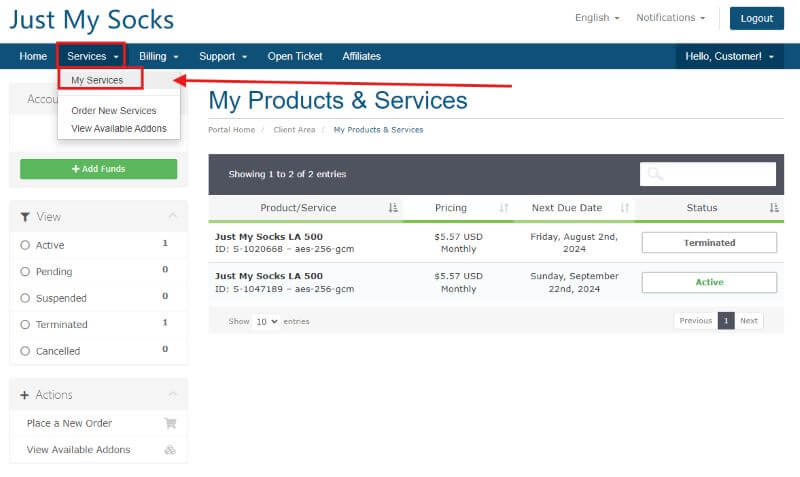
Task: Click page 1 pagination button
Action: pyautogui.click(x=726, y=321)
